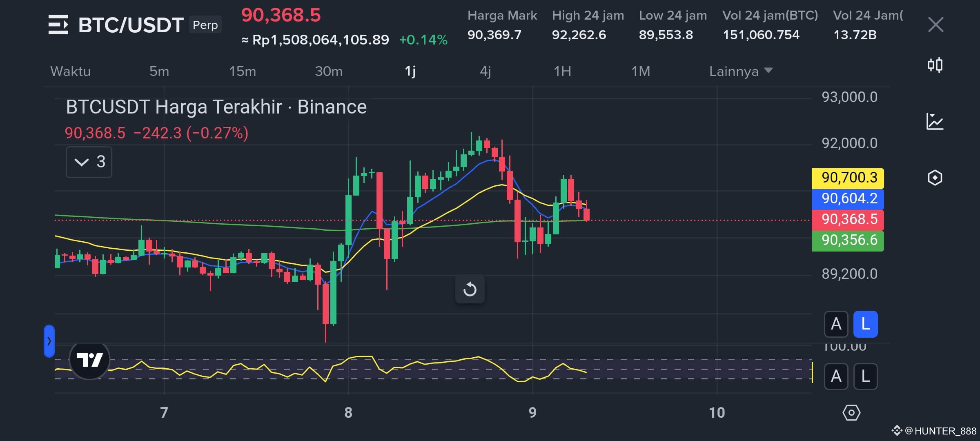Toggle log scale L on RSI panel
Screen dimensions: 980x441
coord(865,376)
